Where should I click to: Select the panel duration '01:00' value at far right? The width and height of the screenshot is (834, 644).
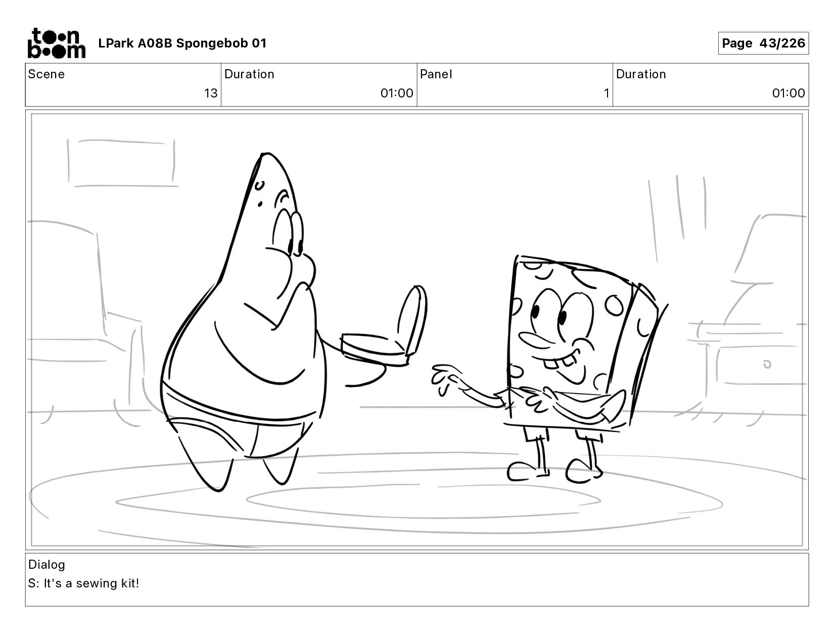click(x=789, y=93)
